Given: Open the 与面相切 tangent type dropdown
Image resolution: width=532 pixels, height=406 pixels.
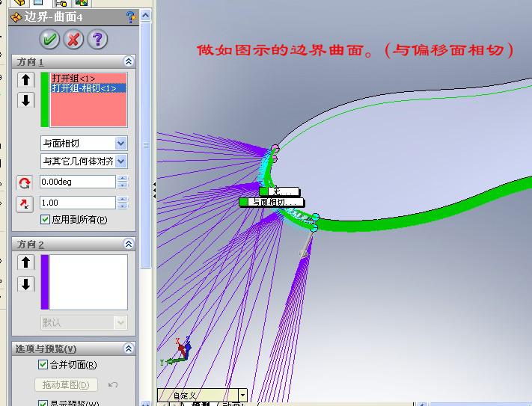Looking at the screenshot, I should point(120,144).
